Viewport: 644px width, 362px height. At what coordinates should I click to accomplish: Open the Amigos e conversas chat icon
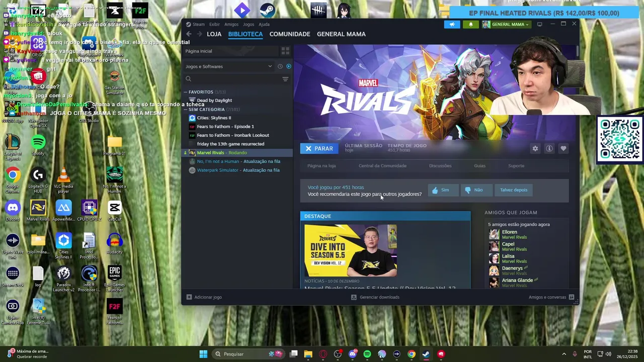click(x=572, y=297)
